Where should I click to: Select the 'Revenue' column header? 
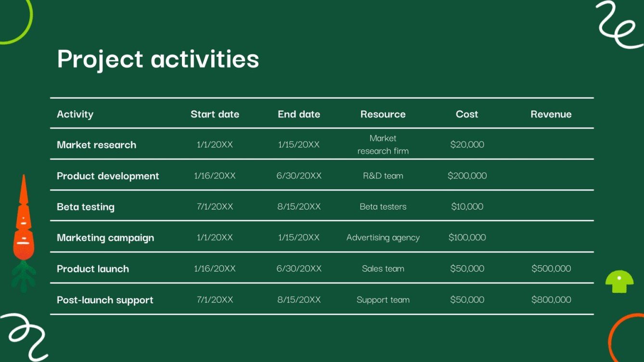click(551, 114)
